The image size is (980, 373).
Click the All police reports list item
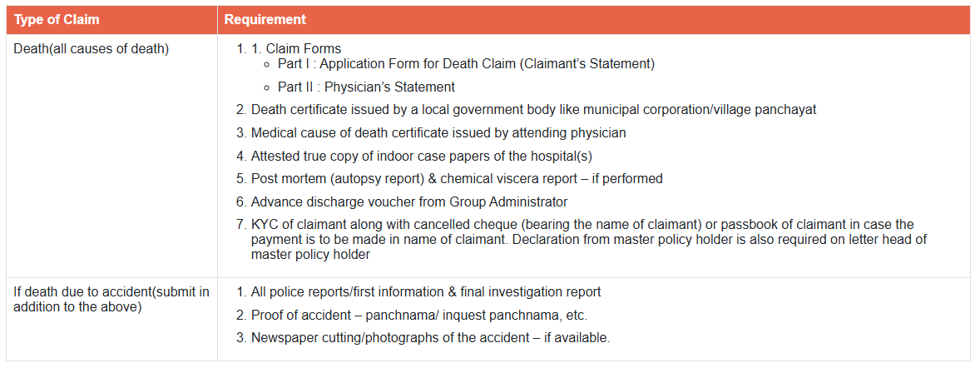coord(426,292)
